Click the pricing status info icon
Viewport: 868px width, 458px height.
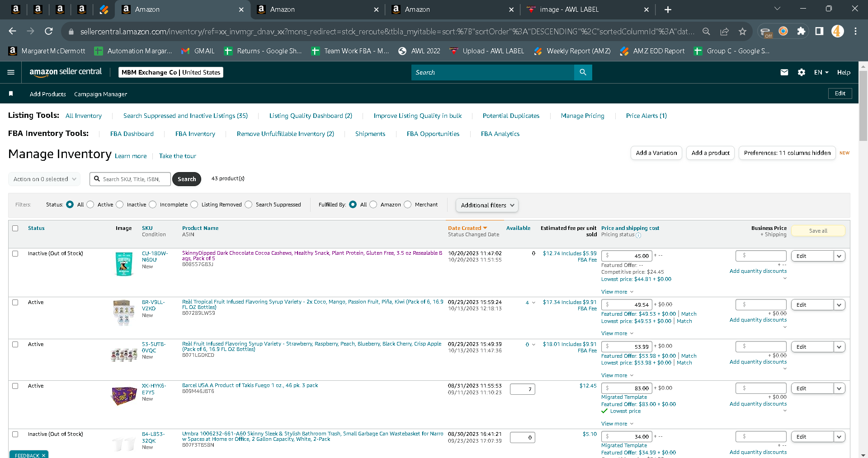[x=638, y=235]
